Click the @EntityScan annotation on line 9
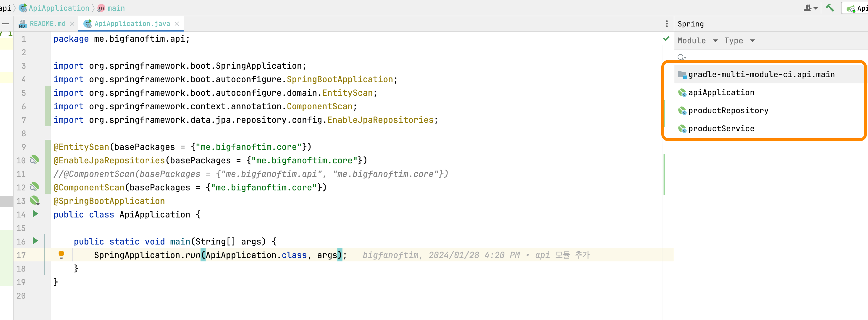This screenshot has width=868, height=320. pos(81,147)
